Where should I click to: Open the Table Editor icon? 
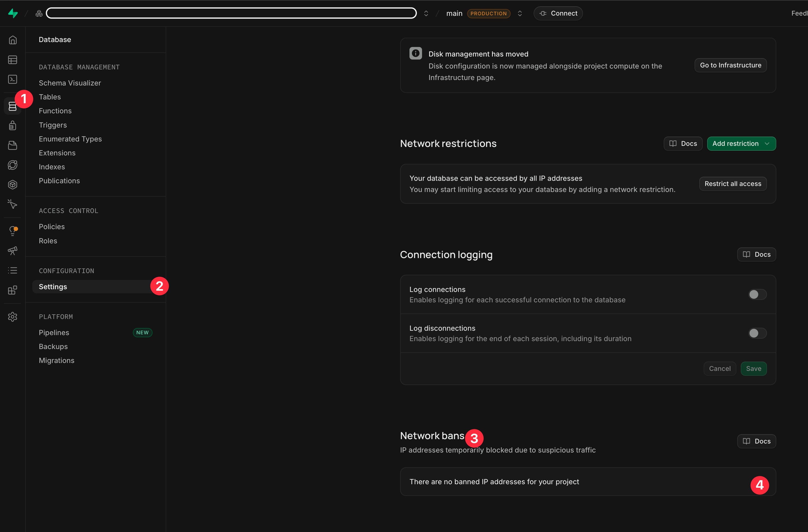[13, 60]
